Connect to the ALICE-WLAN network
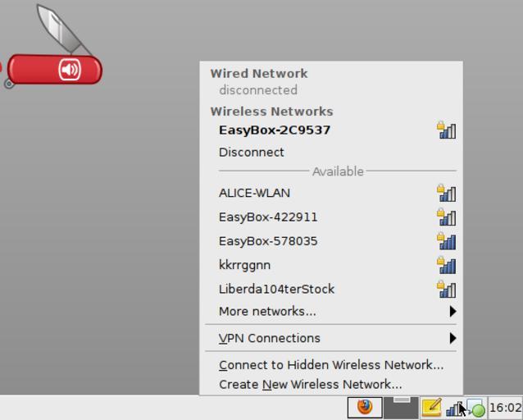523x420 pixels. [254, 194]
